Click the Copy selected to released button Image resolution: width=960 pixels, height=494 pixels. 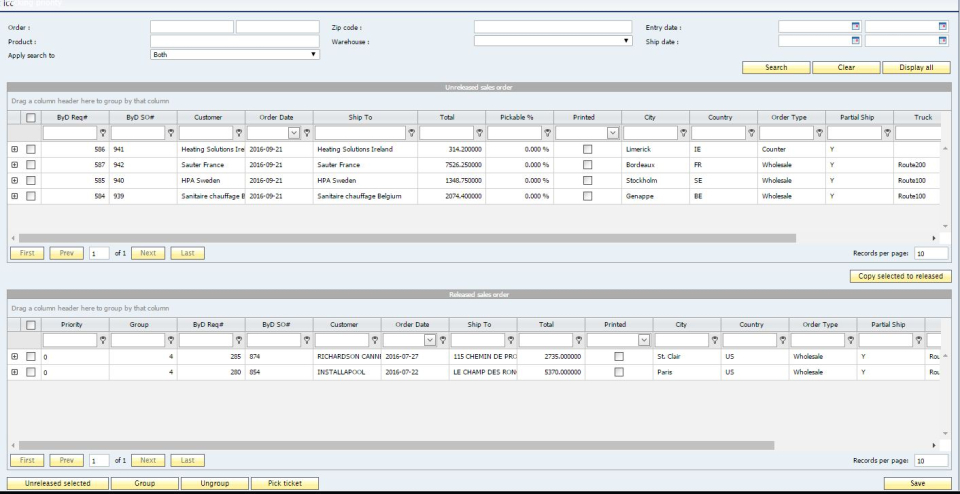(x=901, y=276)
